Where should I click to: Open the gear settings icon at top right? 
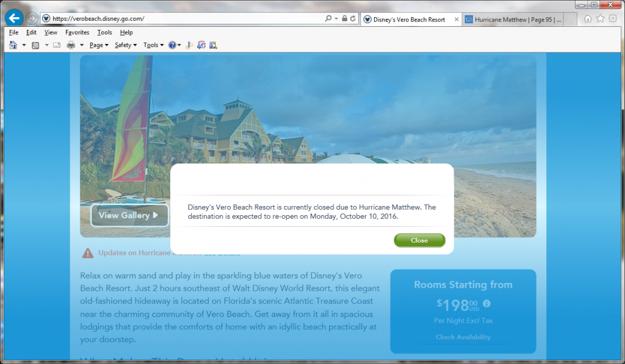[612, 19]
